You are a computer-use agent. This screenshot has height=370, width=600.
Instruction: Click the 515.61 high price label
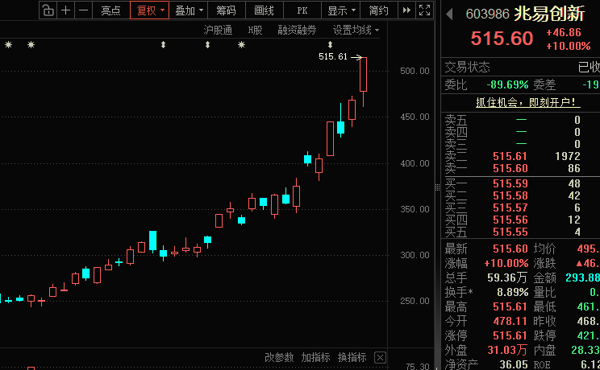click(333, 57)
